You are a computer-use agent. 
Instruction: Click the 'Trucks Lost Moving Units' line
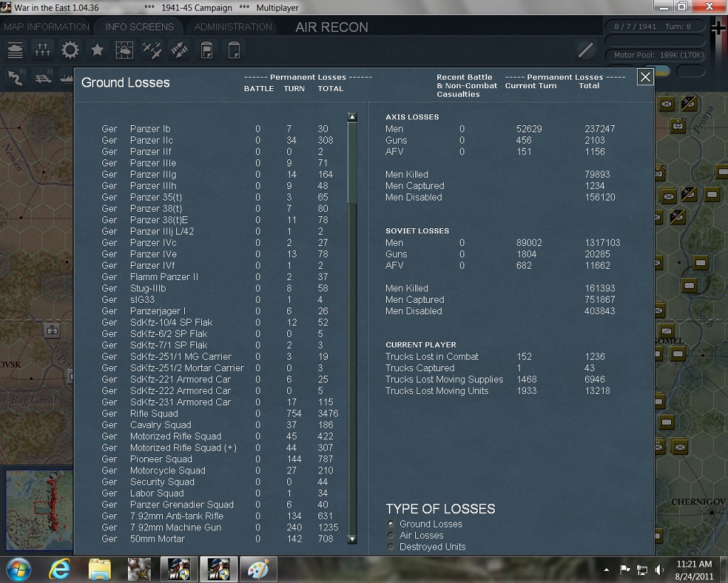click(x=498, y=391)
